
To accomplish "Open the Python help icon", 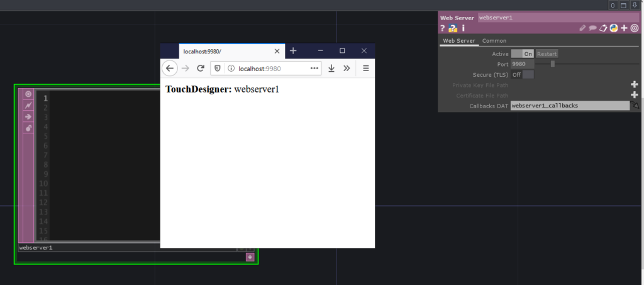I will [x=453, y=28].
